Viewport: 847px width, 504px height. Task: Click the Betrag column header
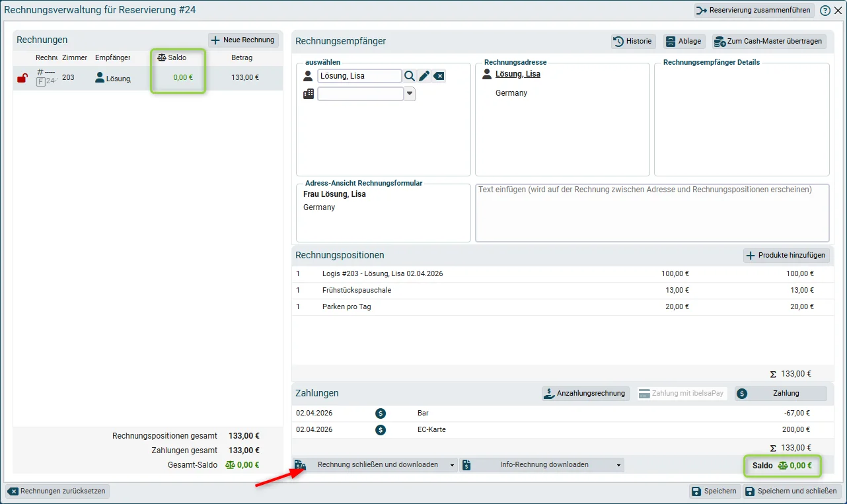point(242,57)
